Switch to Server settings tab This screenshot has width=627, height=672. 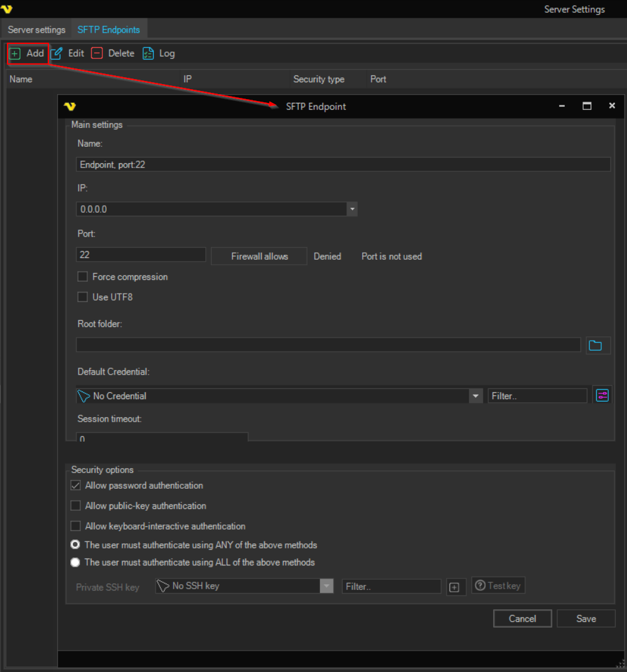point(36,29)
